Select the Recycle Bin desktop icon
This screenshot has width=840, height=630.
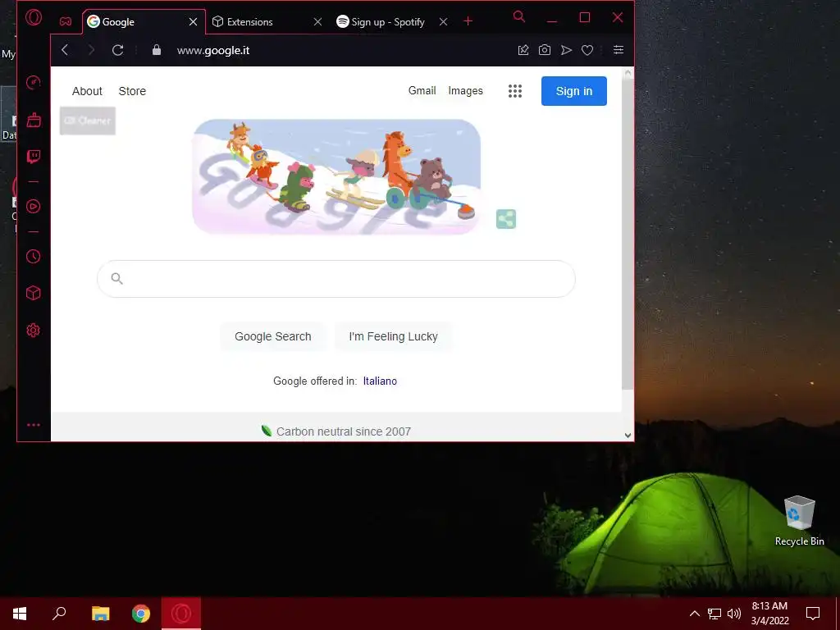pos(799,521)
